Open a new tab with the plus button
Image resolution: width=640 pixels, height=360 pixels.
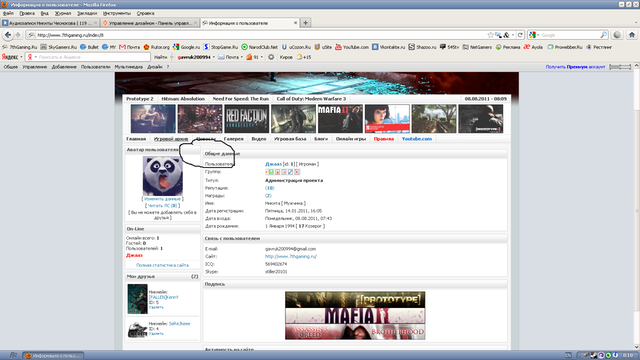point(305,23)
